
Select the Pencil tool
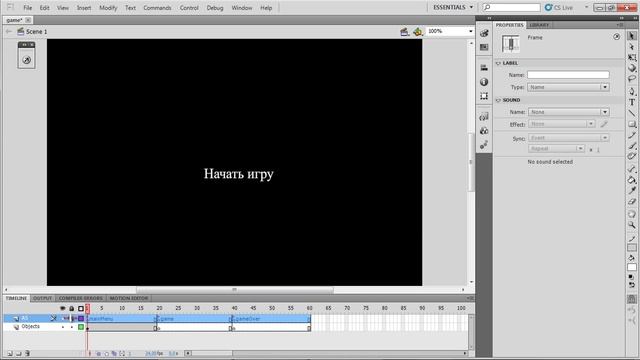pyautogui.click(x=631, y=135)
